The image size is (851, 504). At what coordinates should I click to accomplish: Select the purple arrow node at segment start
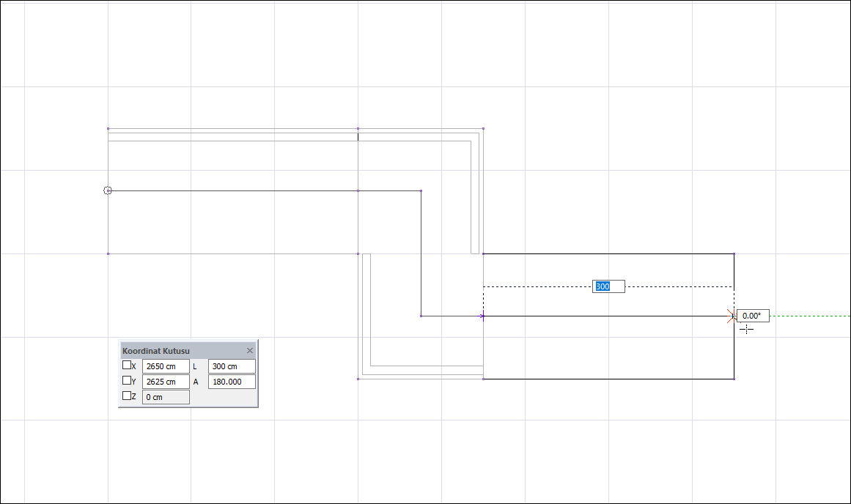[482, 316]
